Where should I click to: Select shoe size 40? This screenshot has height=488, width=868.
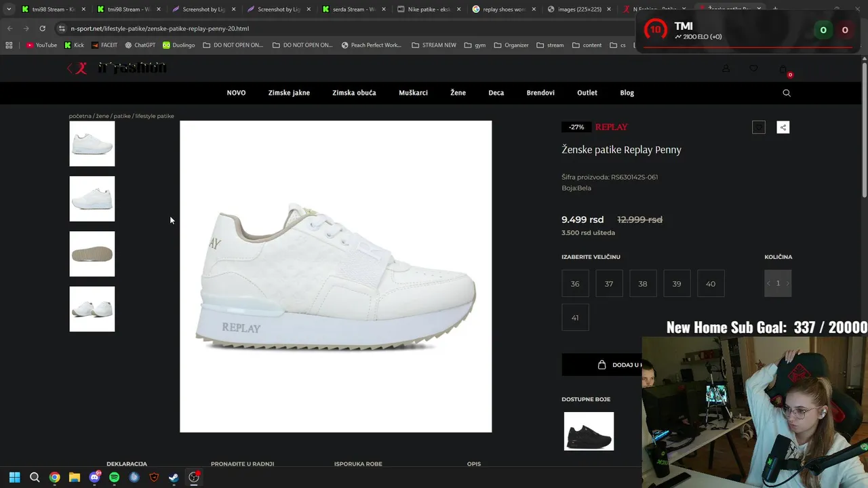pos(711,283)
